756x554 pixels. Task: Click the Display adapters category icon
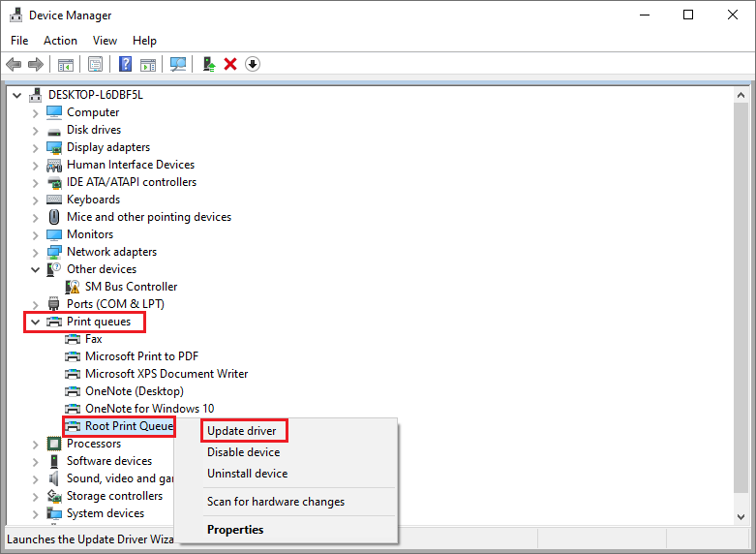pyautogui.click(x=54, y=147)
